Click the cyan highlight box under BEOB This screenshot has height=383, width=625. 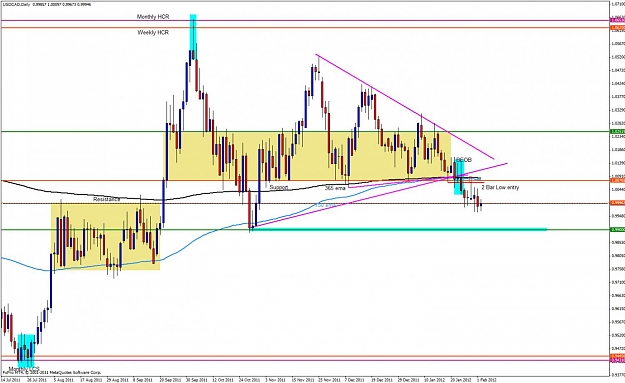pos(459,176)
